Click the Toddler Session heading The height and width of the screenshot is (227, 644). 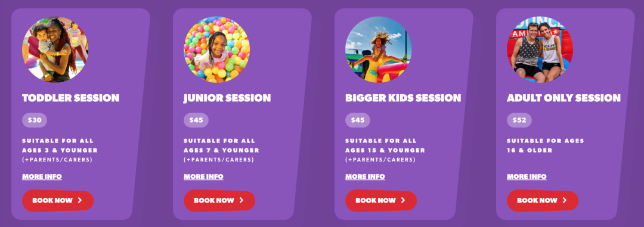pyautogui.click(x=70, y=98)
